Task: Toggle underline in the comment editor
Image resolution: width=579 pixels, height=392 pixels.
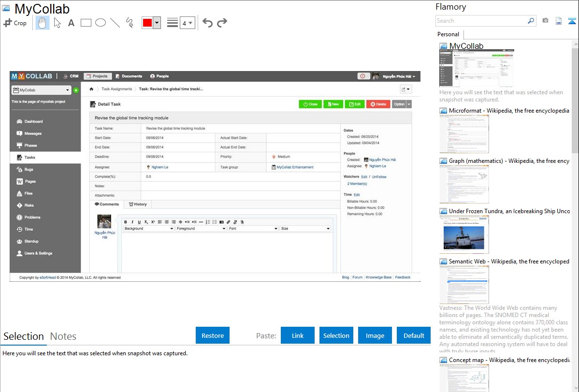Action: pos(139,222)
